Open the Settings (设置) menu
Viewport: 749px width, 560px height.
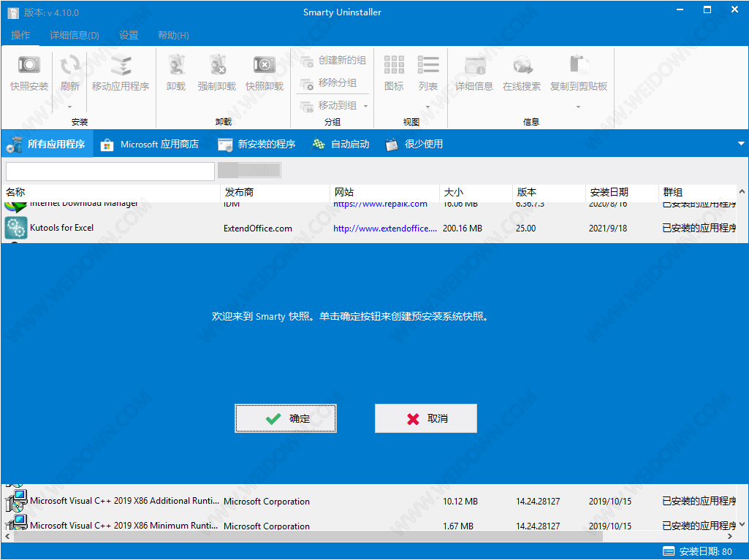[129, 35]
